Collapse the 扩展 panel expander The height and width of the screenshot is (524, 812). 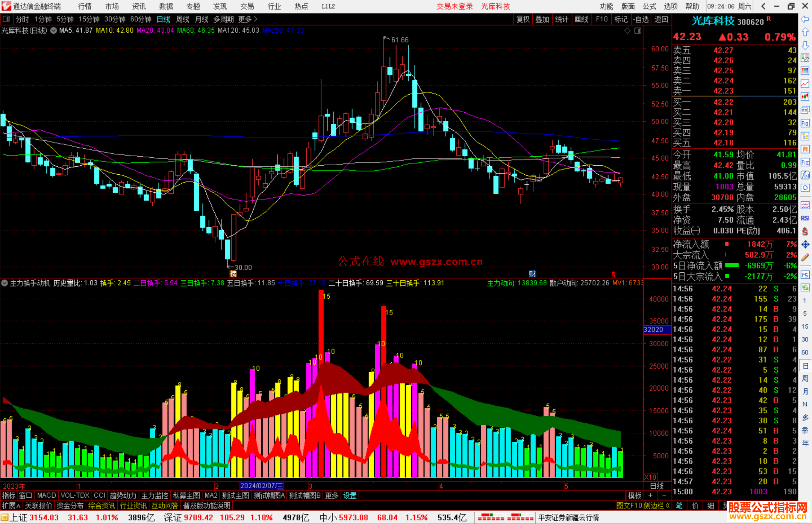point(11,506)
